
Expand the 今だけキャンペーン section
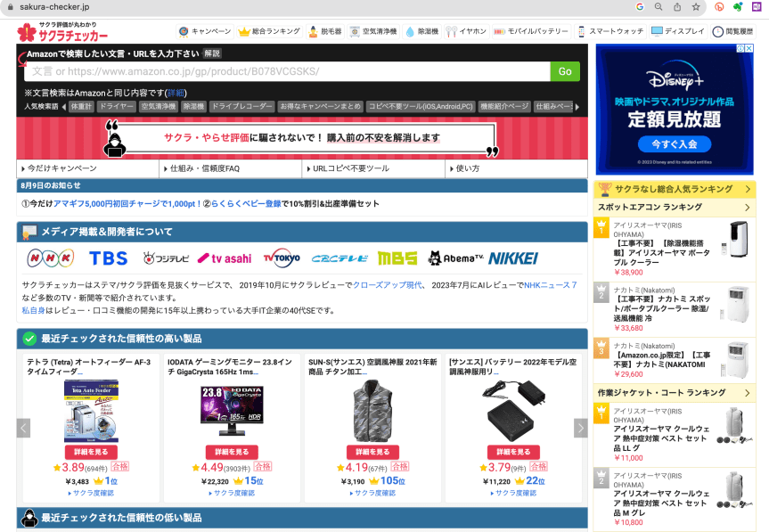click(62, 168)
